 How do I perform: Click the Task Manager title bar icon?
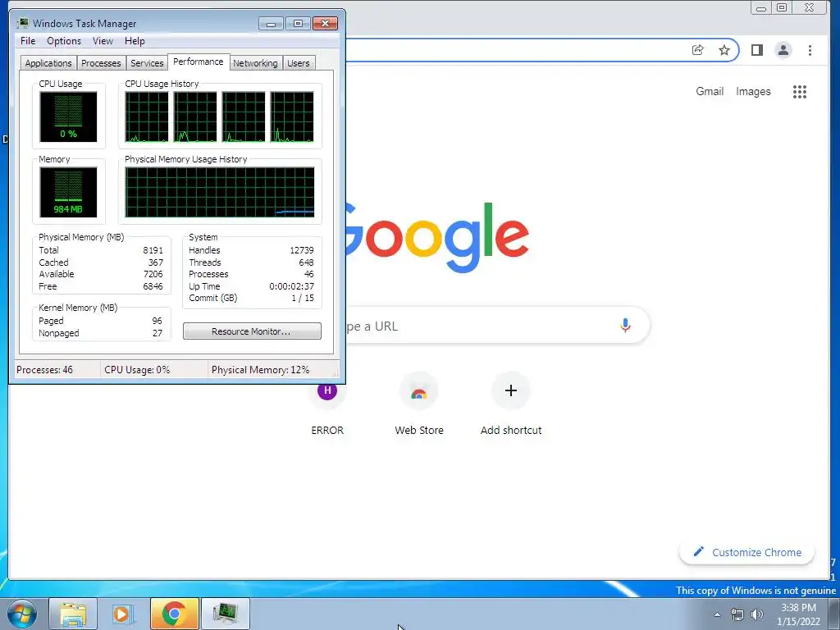(x=22, y=23)
